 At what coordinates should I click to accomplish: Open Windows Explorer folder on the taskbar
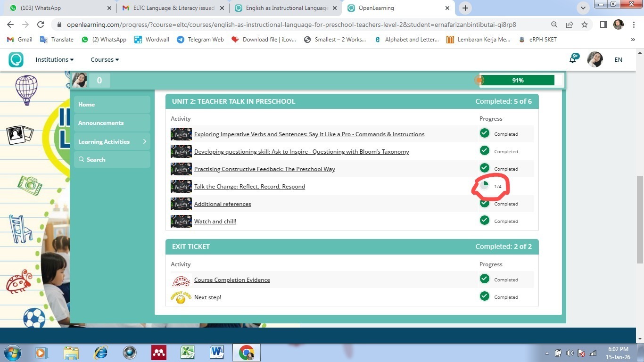coord(71,353)
